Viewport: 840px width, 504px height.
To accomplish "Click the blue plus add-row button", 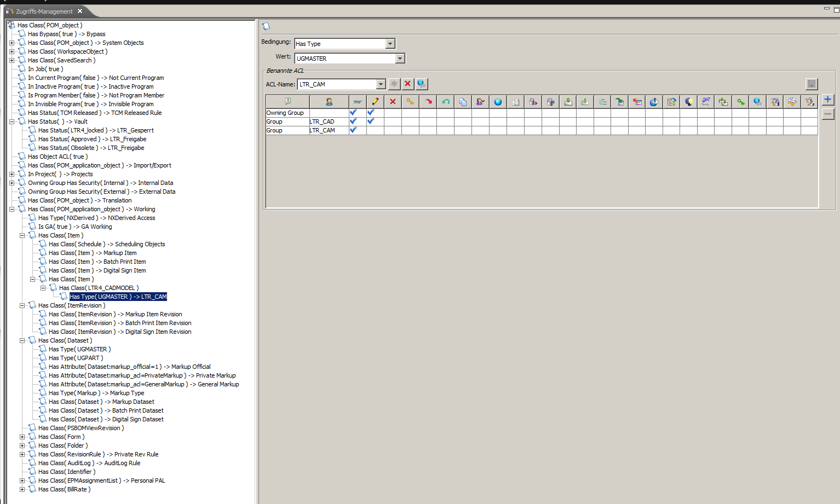I will point(828,100).
